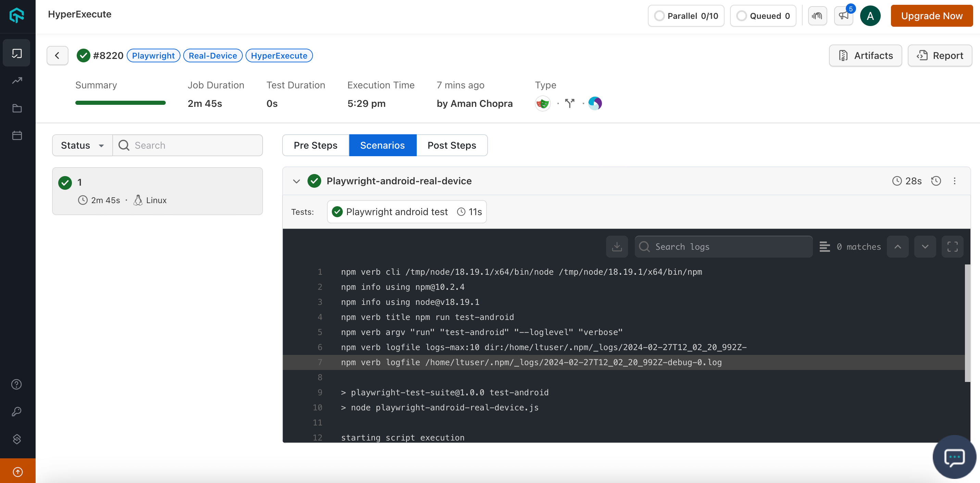Switch to the Pre Steps tab
This screenshot has height=483, width=980.
pos(315,145)
